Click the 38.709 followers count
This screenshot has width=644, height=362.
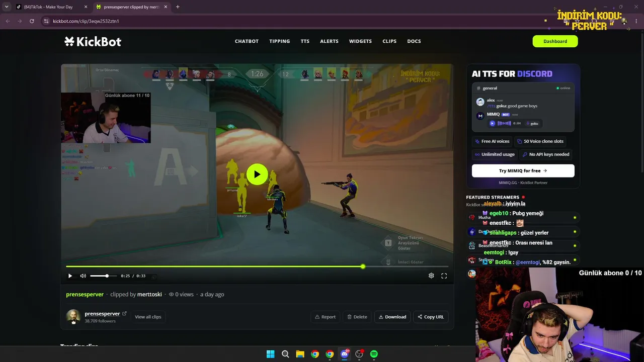(x=100, y=321)
